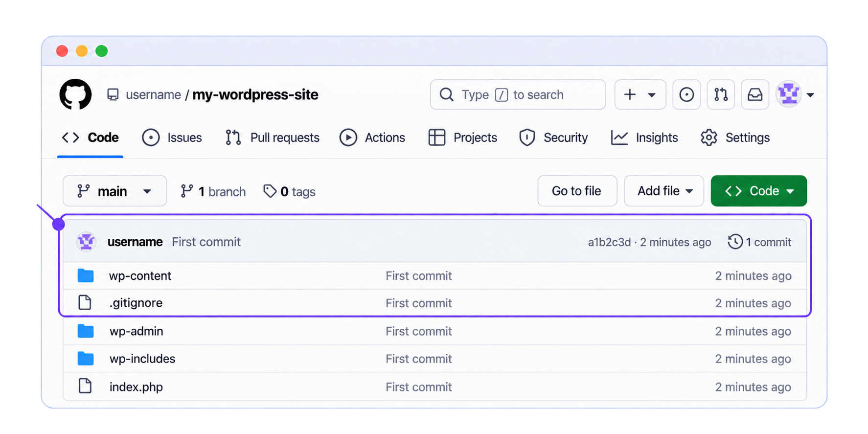868x434 pixels.
Task: Open the index.php file name
Action: 136,387
